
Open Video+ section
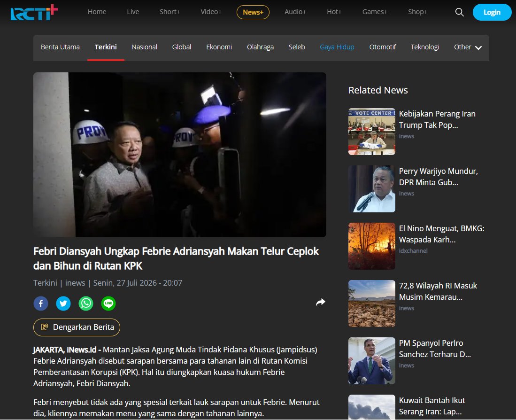coord(211,12)
